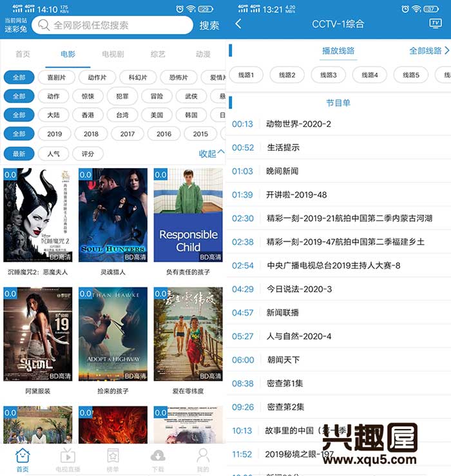The height and width of the screenshot is (476, 451).
Task: Select 喜剧片 genre filter
Action: [x=57, y=77]
